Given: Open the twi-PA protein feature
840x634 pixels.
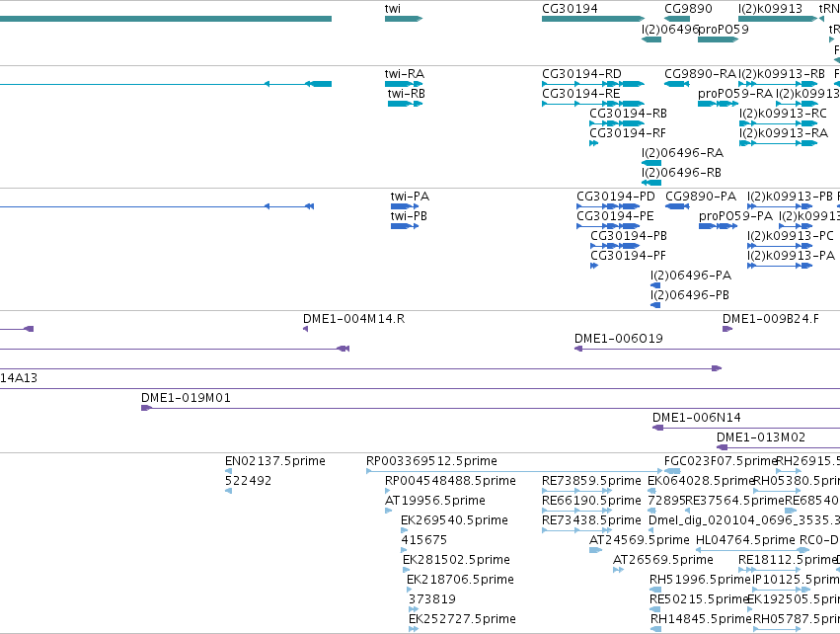Looking at the screenshot, I should click(405, 206).
